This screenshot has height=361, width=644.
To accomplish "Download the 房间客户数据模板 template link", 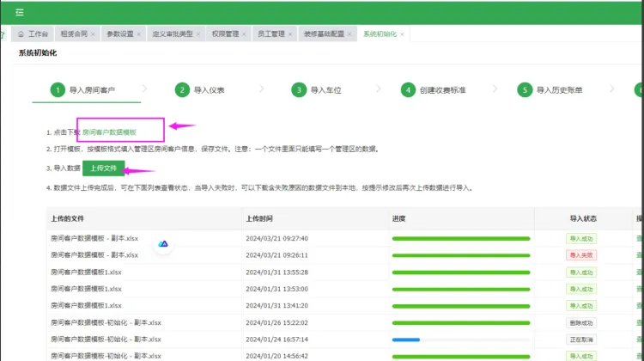I will 109,132.
